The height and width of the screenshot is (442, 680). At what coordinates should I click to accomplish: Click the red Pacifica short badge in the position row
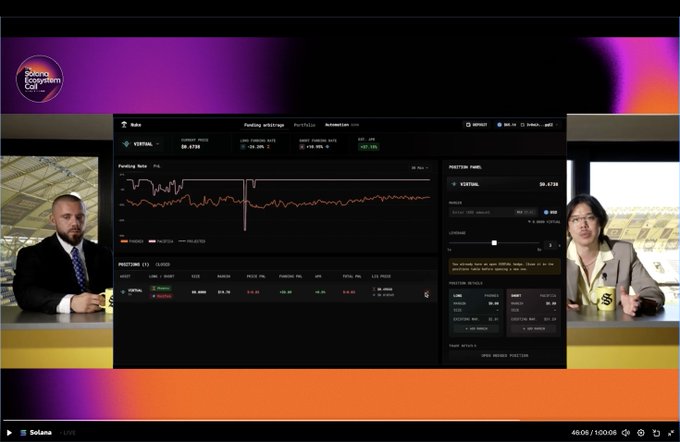click(161, 296)
